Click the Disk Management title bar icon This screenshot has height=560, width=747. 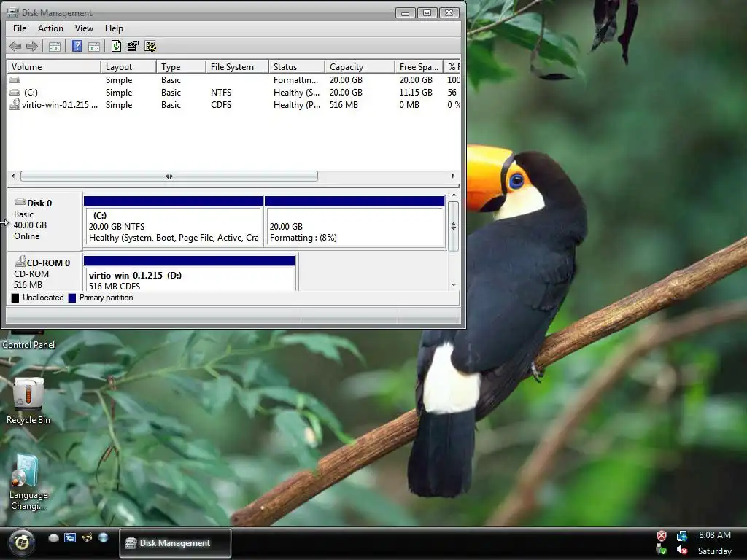[13, 13]
